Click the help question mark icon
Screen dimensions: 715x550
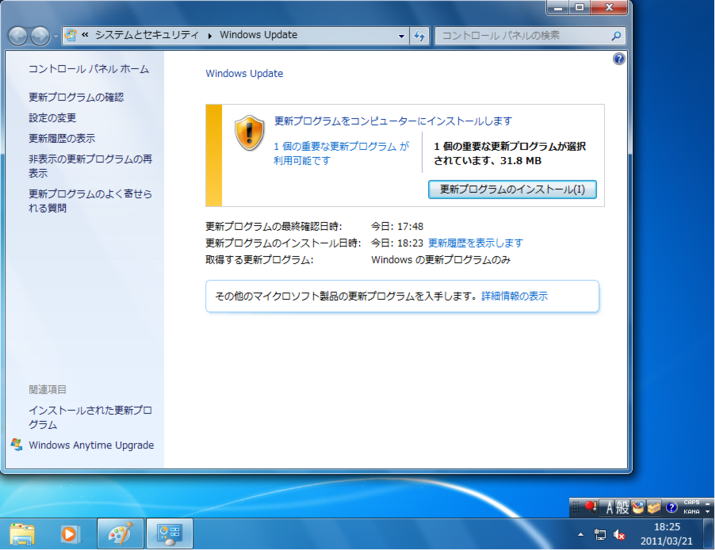click(618, 59)
